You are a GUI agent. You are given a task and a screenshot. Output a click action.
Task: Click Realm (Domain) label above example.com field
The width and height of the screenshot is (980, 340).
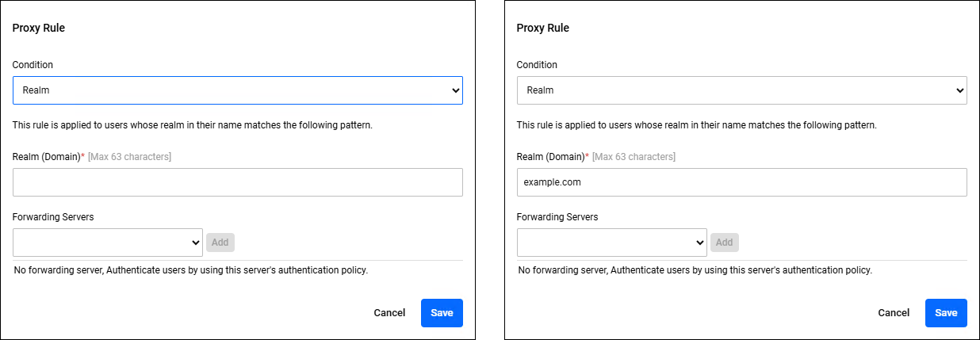pos(551,157)
